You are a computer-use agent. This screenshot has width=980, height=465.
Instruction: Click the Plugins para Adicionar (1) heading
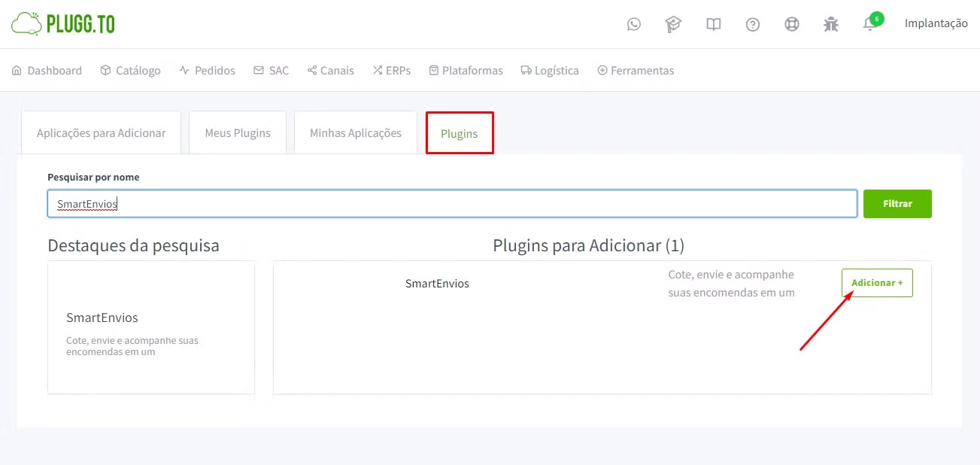(589, 245)
